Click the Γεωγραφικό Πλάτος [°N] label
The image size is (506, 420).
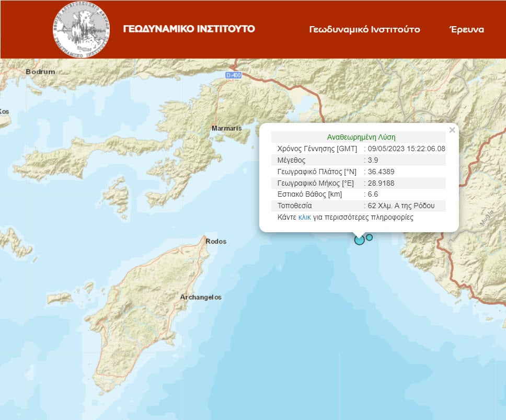[x=317, y=172]
